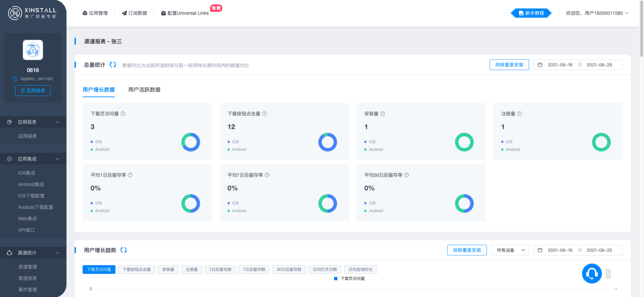Click the 下载按钮点击量 donut chart

[328, 142]
